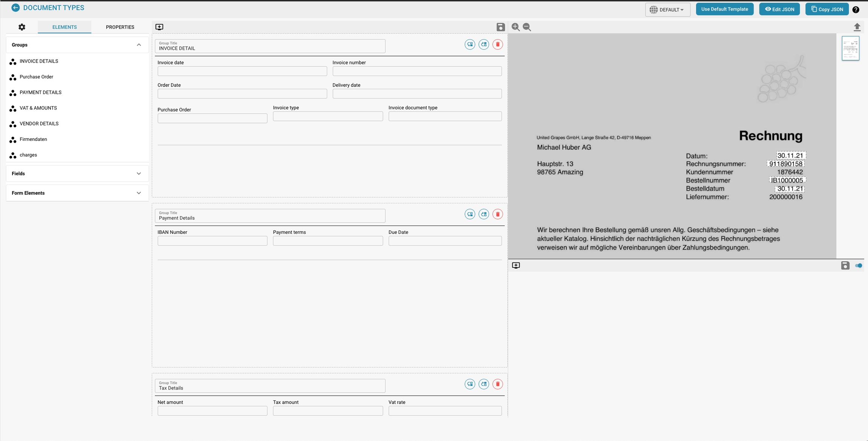Expand the Form Elements section
868x441 pixels.
[x=139, y=193]
